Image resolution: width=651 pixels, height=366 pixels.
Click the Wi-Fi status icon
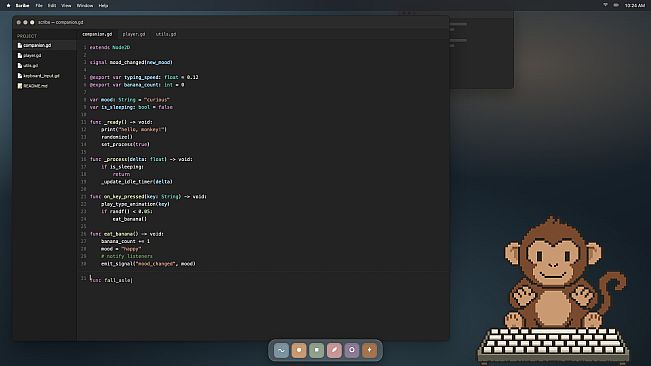(605, 5)
